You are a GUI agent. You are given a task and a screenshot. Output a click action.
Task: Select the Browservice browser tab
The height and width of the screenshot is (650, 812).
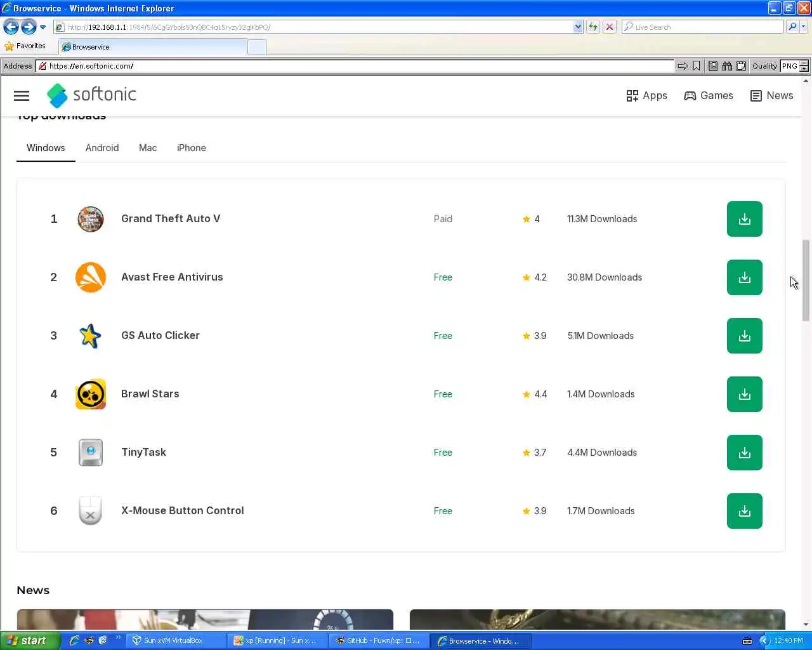coord(152,47)
